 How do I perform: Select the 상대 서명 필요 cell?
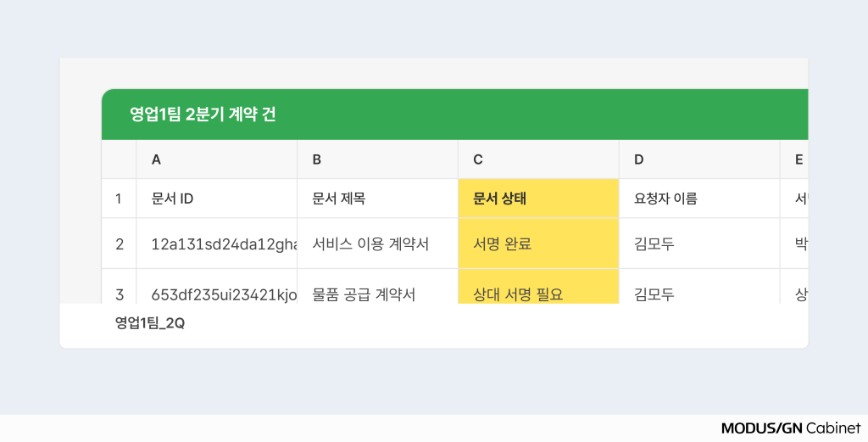pyautogui.click(x=538, y=287)
